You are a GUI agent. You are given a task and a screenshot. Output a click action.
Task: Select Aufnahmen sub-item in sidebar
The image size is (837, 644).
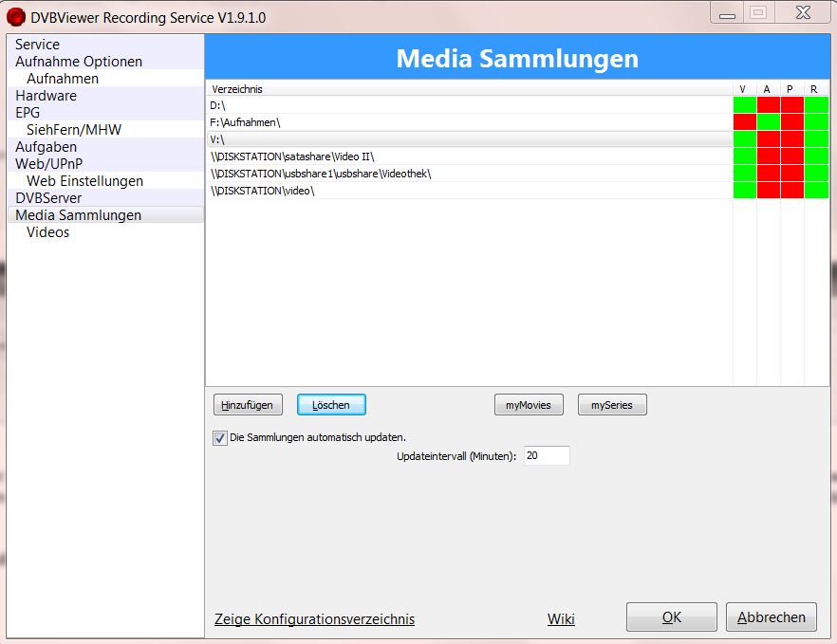pos(105,79)
